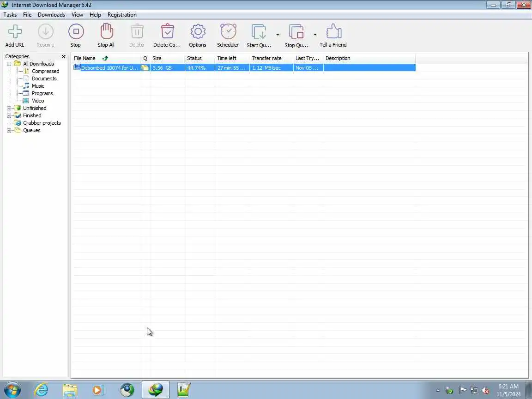
Task: Select the Compressed category
Action: click(45, 71)
